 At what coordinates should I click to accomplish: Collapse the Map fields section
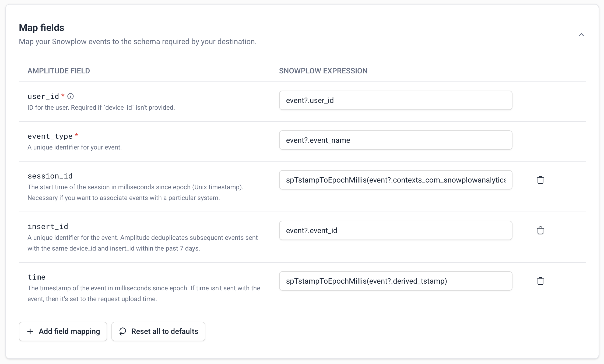click(x=581, y=35)
